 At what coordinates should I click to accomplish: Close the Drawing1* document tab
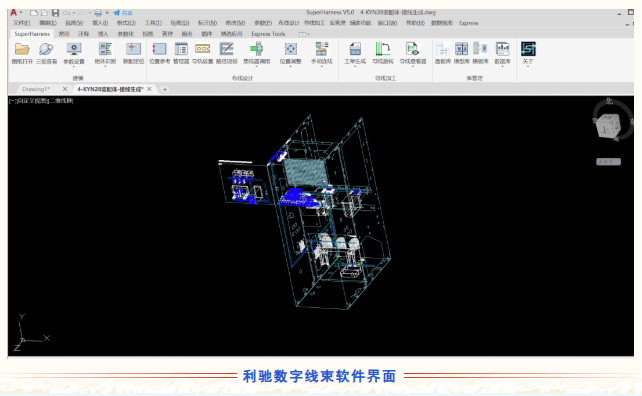pos(65,89)
